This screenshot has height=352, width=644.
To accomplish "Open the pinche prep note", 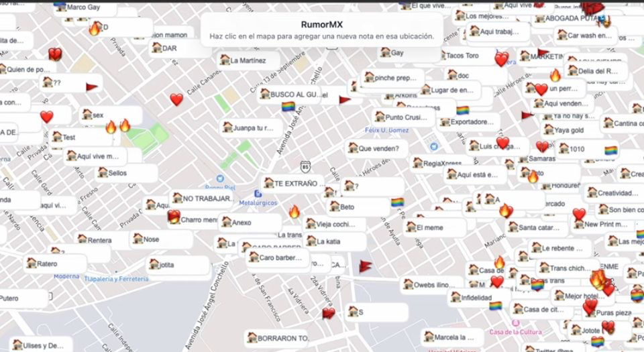I will (392, 78).
